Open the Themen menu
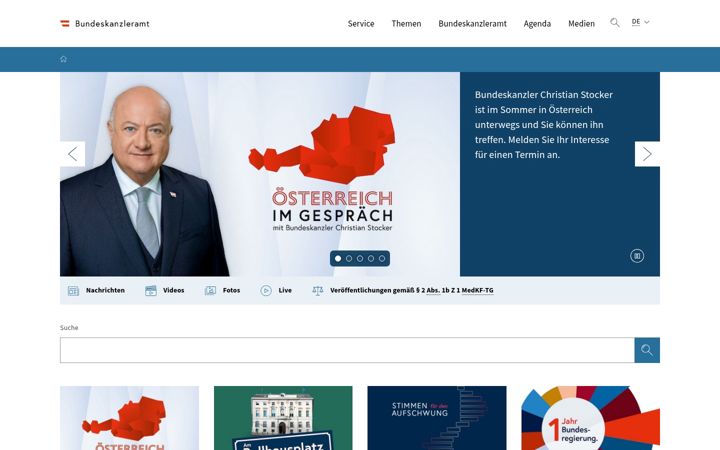This screenshot has width=720, height=450. [x=406, y=23]
